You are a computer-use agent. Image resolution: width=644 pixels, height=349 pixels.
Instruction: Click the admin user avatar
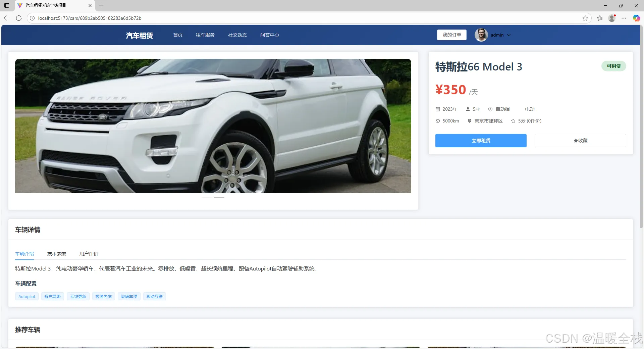click(x=481, y=35)
